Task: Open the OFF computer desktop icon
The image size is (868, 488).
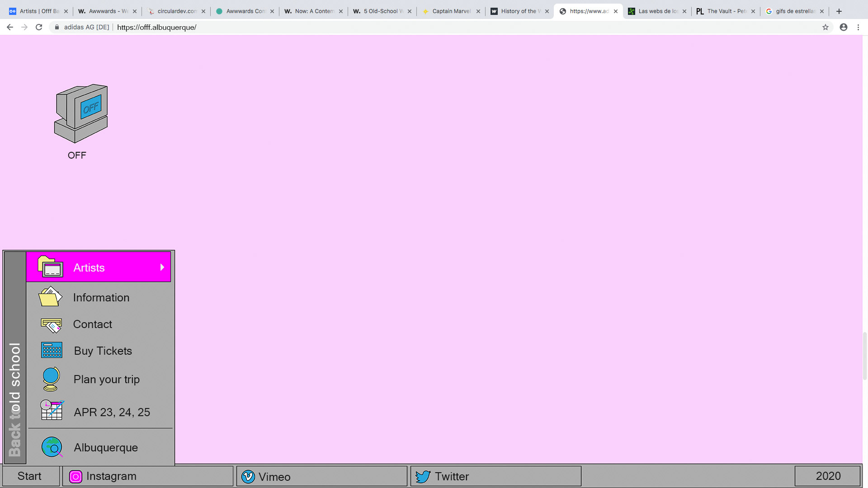Action: pyautogui.click(x=81, y=114)
